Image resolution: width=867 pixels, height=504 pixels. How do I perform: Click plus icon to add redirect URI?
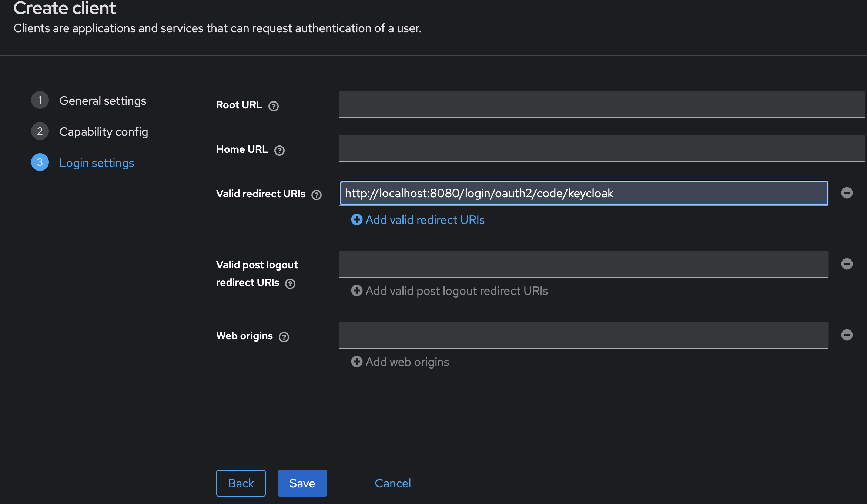356,219
